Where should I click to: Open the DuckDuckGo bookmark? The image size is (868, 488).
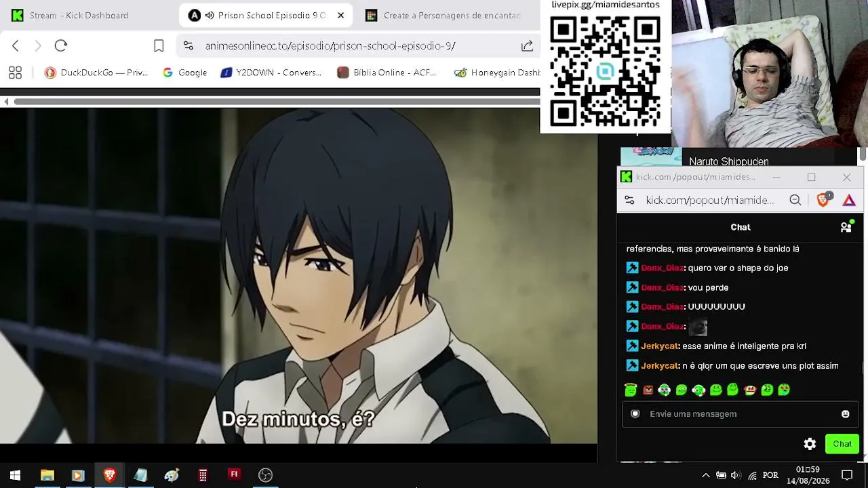tap(96, 73)
